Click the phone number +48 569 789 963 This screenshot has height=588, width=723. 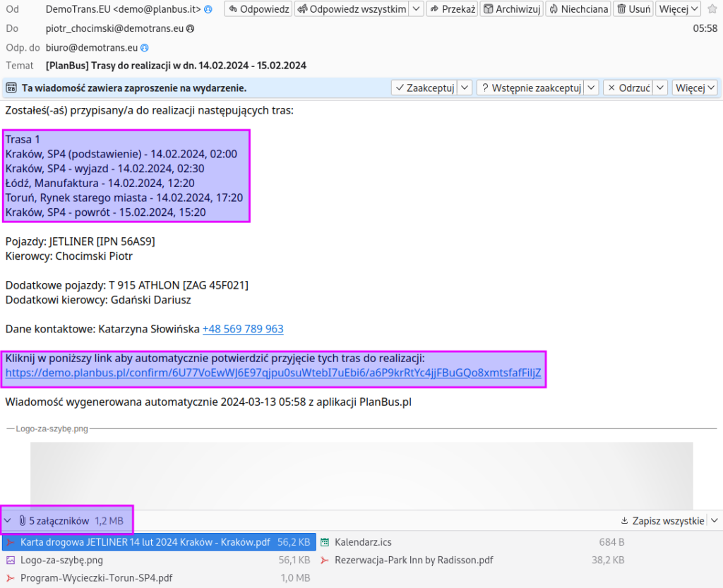243,329
